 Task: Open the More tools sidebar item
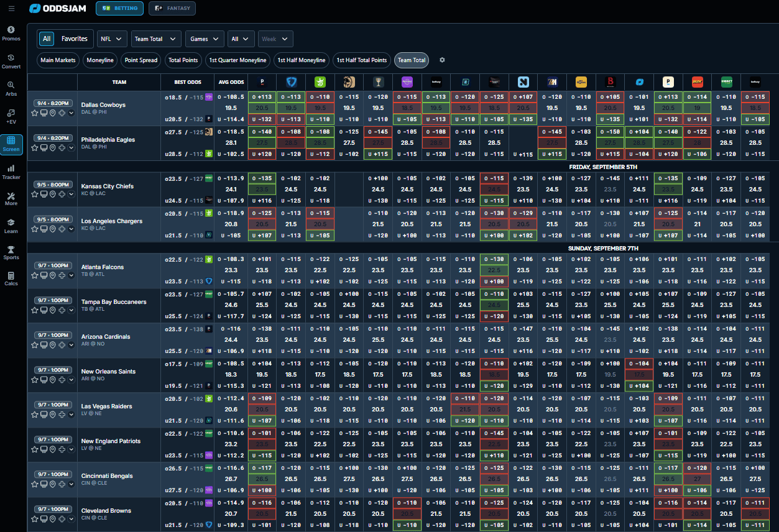pyautogui.click(x=11, y=199)
